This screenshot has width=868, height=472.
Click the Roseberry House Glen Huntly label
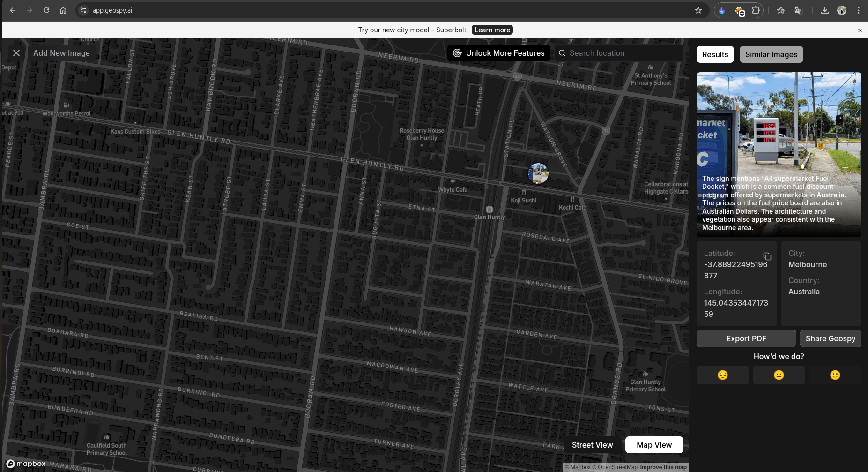coord(422,134)
